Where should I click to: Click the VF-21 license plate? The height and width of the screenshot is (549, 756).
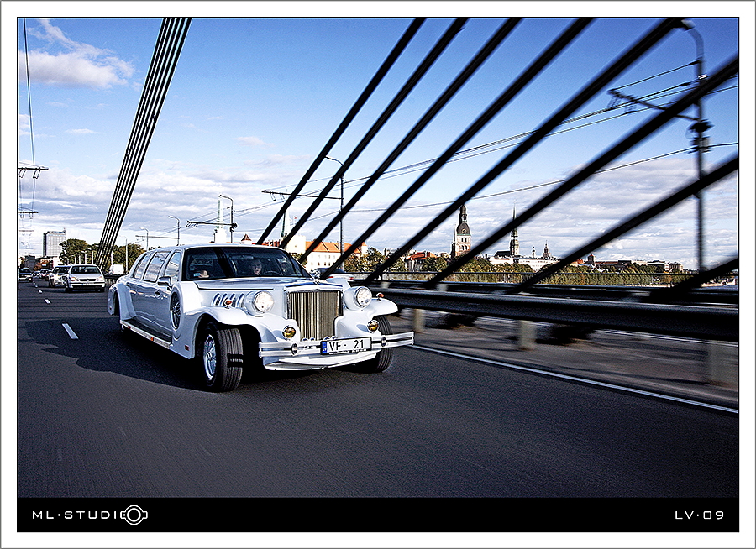345,345
